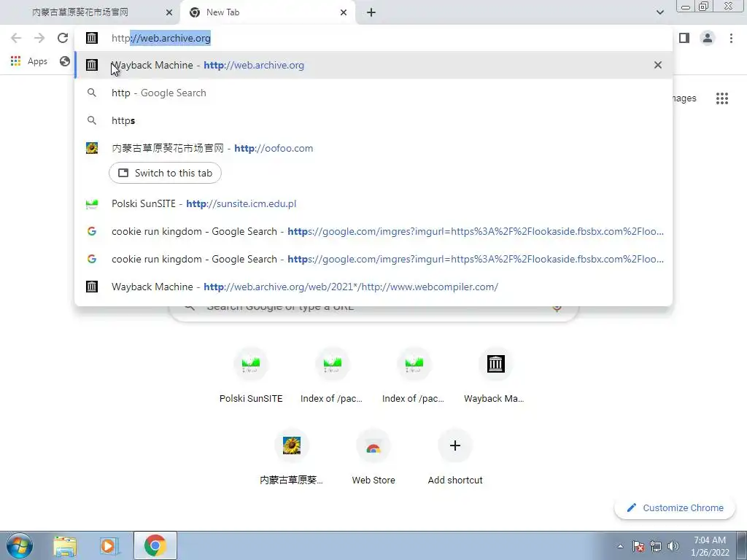Image resolution: width=747 pixels, height=560 pixels.
Task: Select first cookie run kingdom Google Search suggestion
Action: click(x=373, y=231)
